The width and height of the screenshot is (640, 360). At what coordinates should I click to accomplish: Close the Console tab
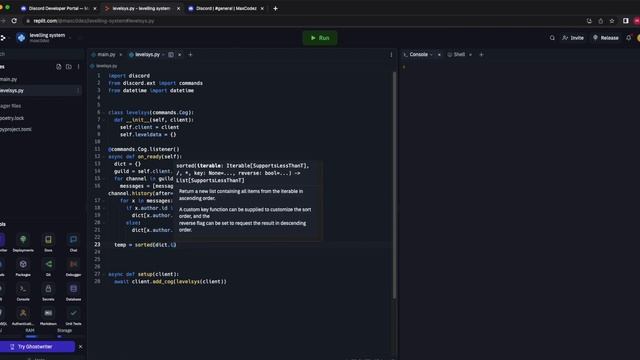pyautogui.click(x=439, y=55)
